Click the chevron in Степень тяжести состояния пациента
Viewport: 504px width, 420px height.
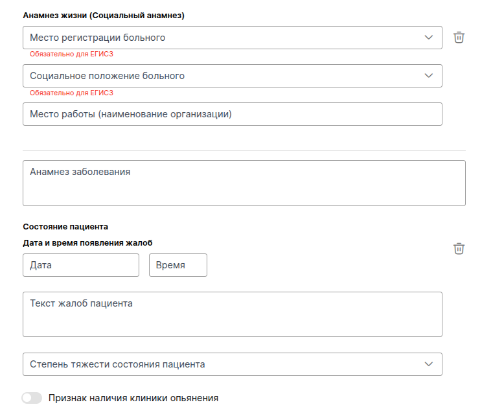click(429, 364)
